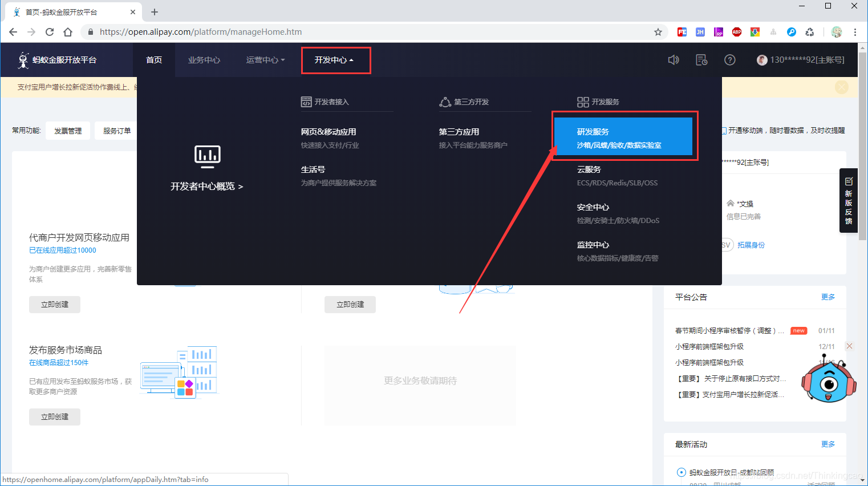Collapse the 开发中心 dropdown menu
This screenshot has height=486, width=868.
(334, 60)
